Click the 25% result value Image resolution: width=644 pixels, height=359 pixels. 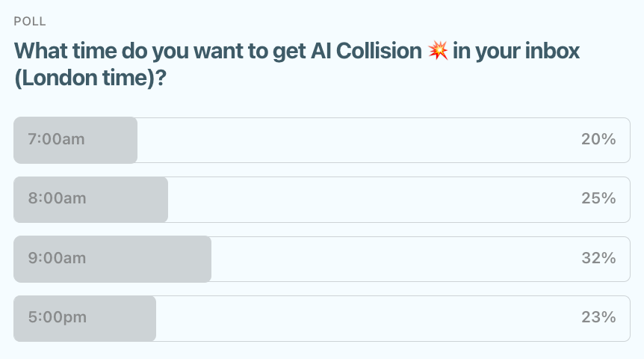click(598, 198)
